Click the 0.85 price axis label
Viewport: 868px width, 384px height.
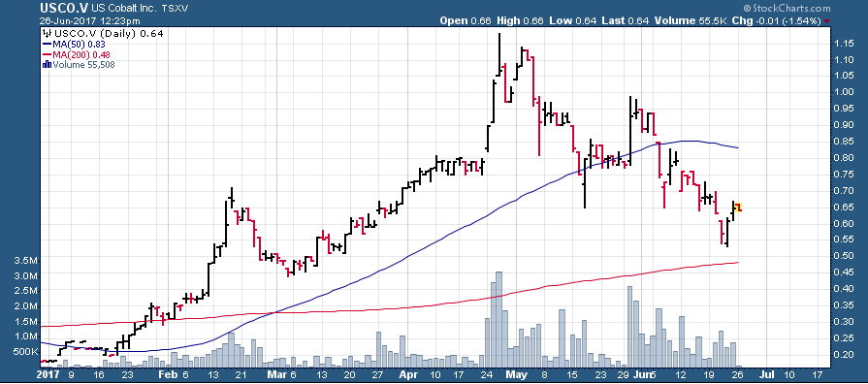844,142
